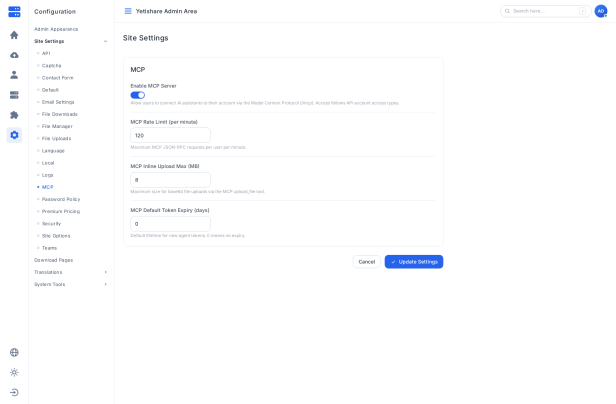Open the users icon in sidebar

point(14,75)
